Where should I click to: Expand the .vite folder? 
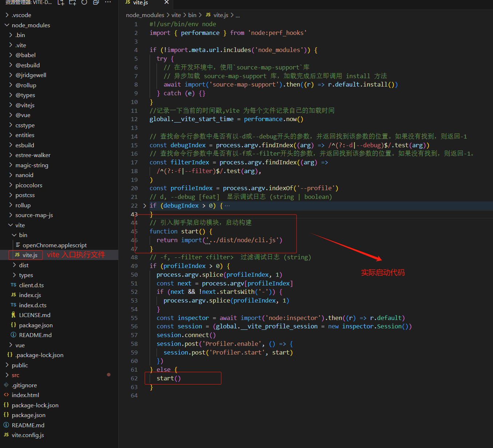click(x=11, y=45)
